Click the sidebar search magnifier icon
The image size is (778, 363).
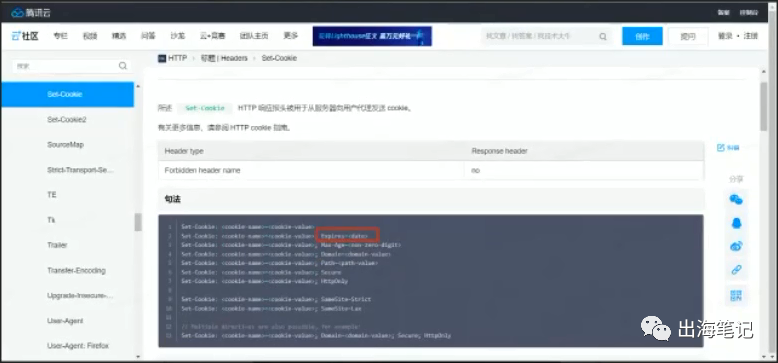[123, 66]
